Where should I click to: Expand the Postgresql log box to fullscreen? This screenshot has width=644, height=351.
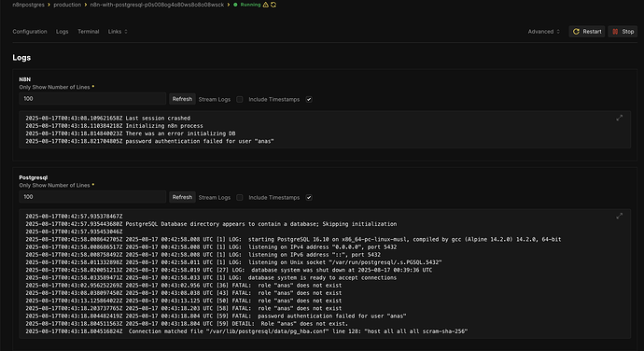tap(620, 217)
